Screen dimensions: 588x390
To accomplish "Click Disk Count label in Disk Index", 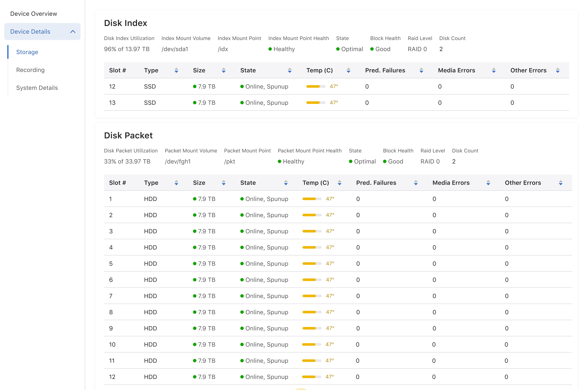I will tap(452, 38).
